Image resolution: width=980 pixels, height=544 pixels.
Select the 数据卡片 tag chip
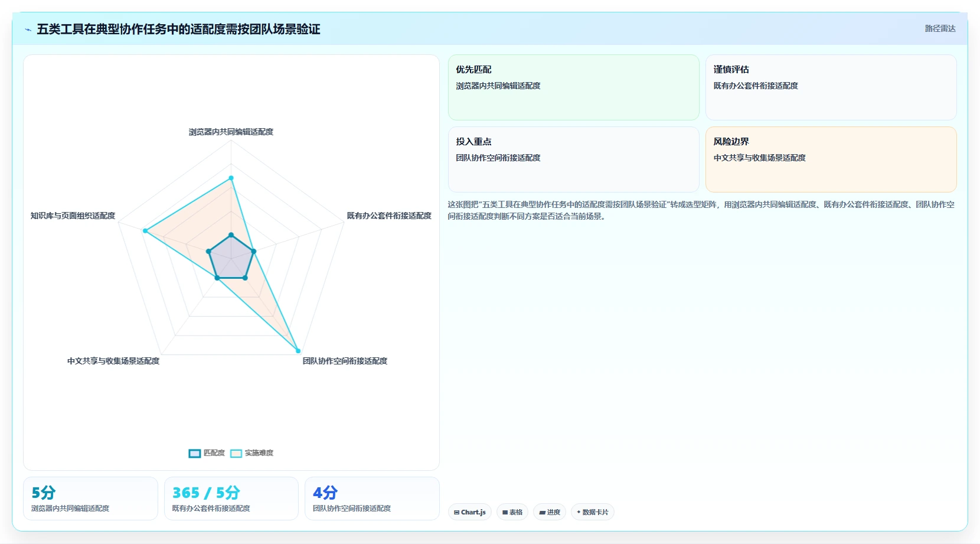point(593,512)
